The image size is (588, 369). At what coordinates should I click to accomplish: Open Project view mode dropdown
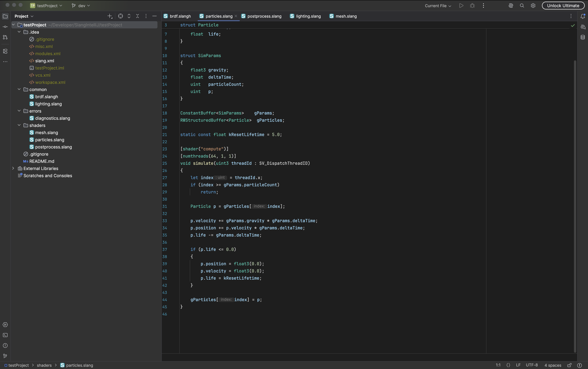click(x=24, y=16)
